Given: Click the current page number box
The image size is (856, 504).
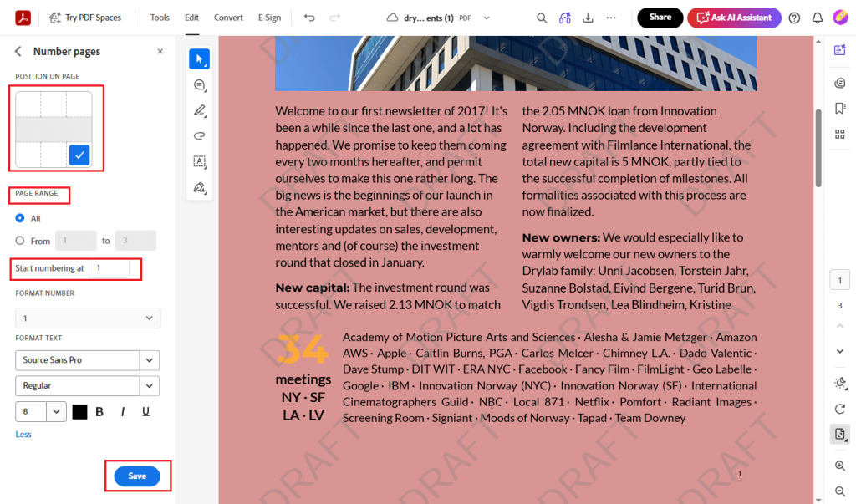Looking at the screenshot, I should click(839, 280).
